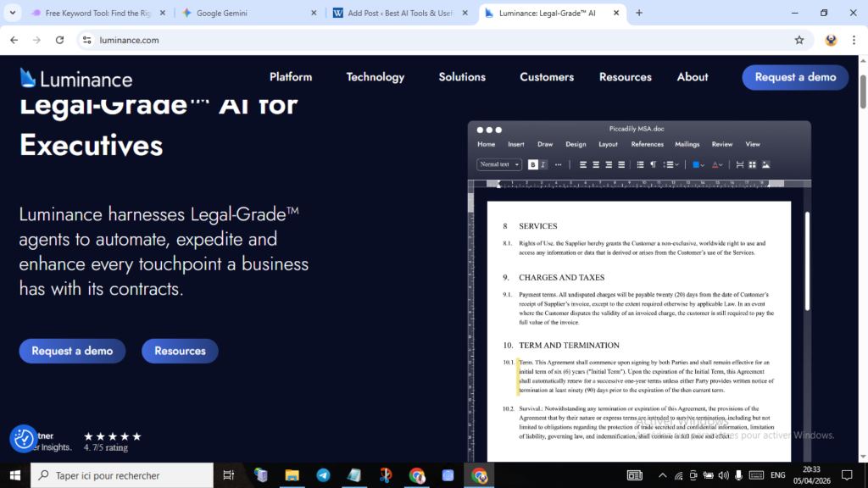The image size is (868, 488).
Task: Open the Windows notification center
Action: 847,475
